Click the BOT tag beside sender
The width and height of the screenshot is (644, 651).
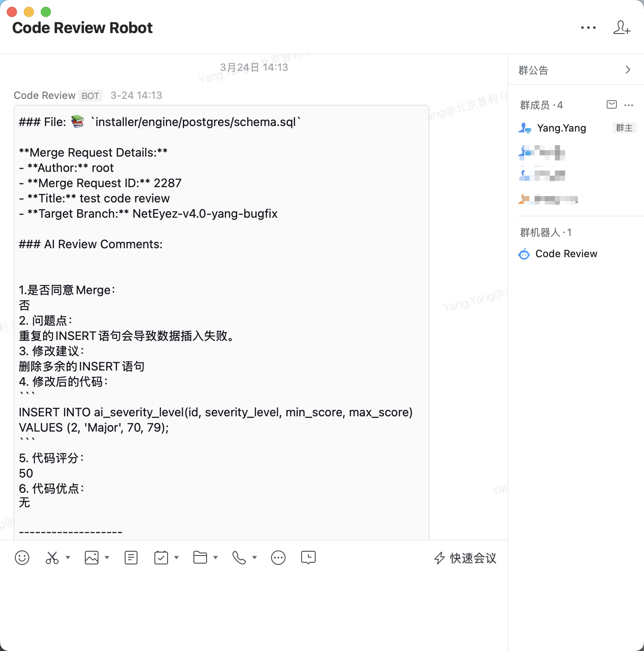[90, 96]
